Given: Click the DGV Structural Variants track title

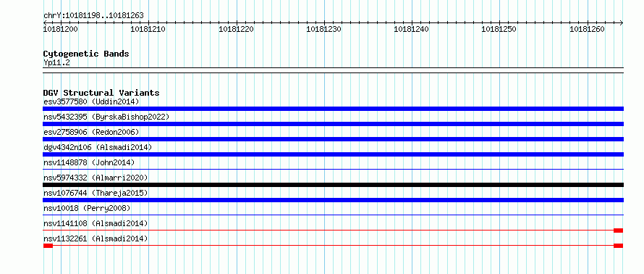Looking at the screenshot, I should pos(101,93).
